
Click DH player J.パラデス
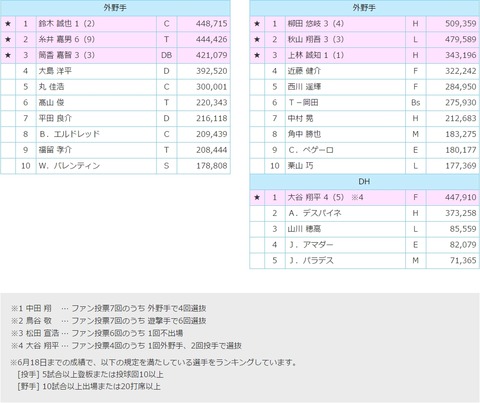pos(311,260)
